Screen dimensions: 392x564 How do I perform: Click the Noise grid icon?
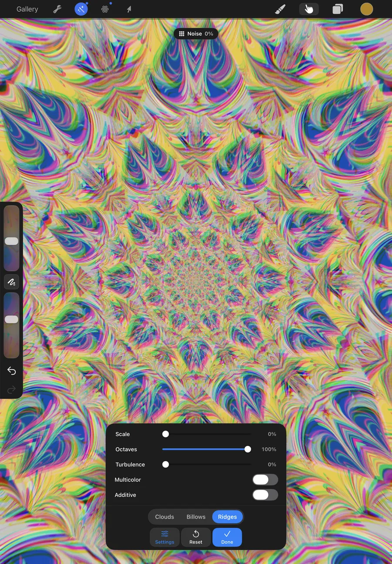point(182,34)
